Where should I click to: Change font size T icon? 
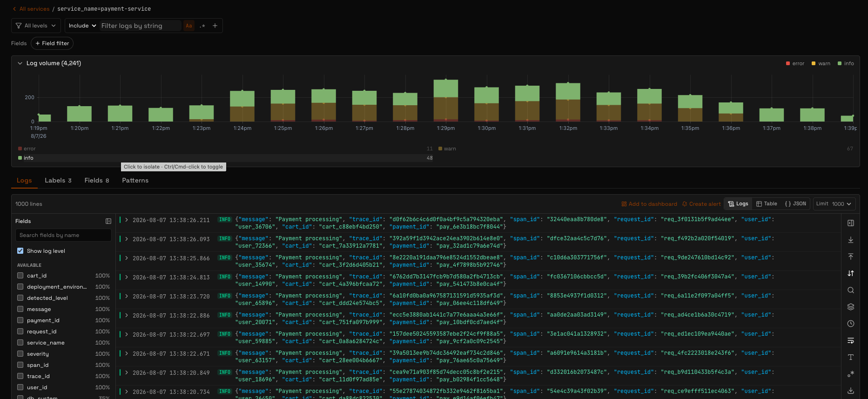(851, 357)
